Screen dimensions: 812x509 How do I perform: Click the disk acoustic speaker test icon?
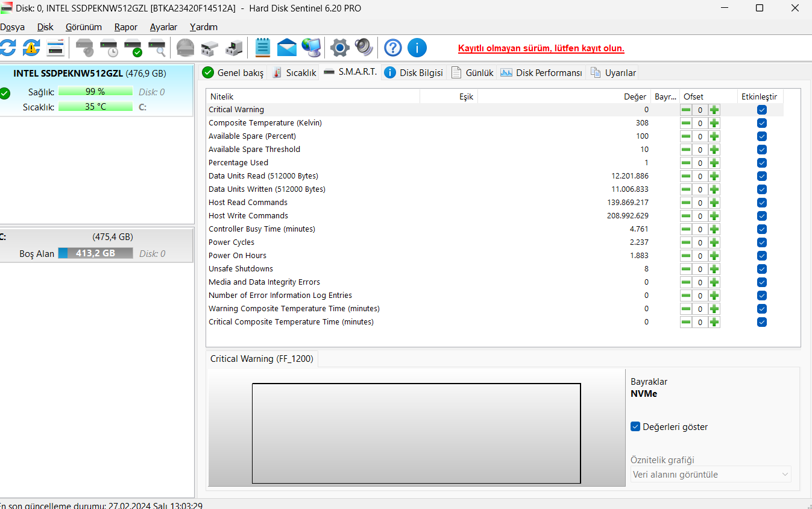pos(85,48)
